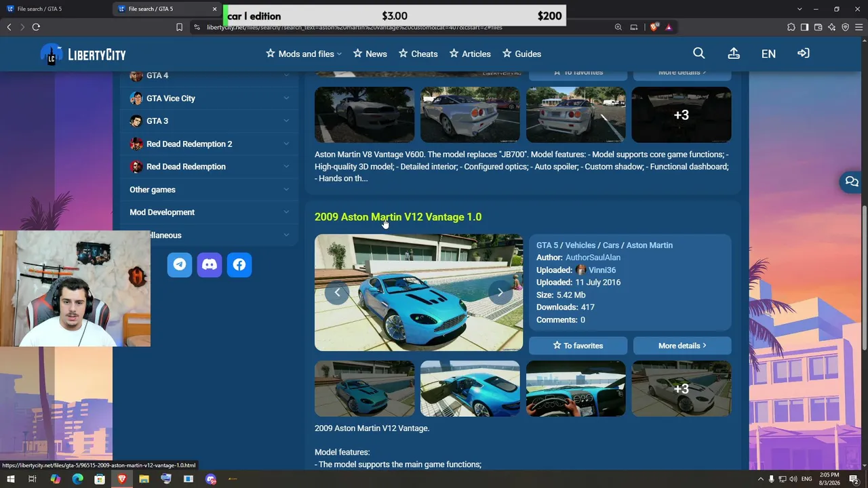
Task: Open Microsoft Store from taskbar
Action: tap(100, 479)
